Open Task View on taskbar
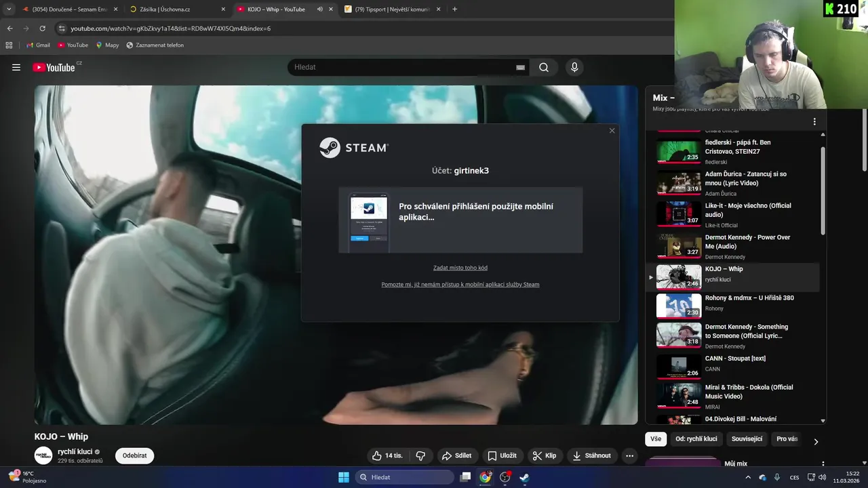The width and height of the screenshot is (868, 488). tap(465, 477)
